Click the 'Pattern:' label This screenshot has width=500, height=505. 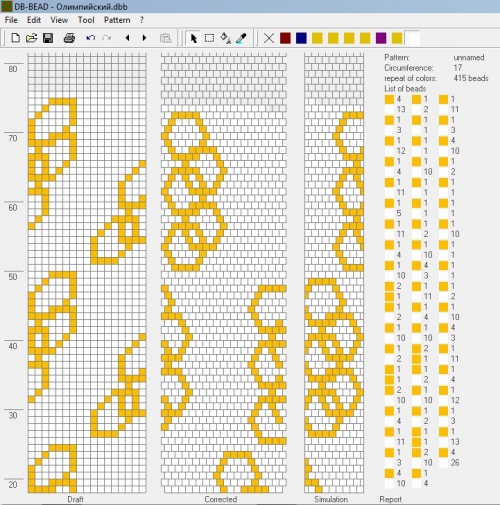coord(397,57)
